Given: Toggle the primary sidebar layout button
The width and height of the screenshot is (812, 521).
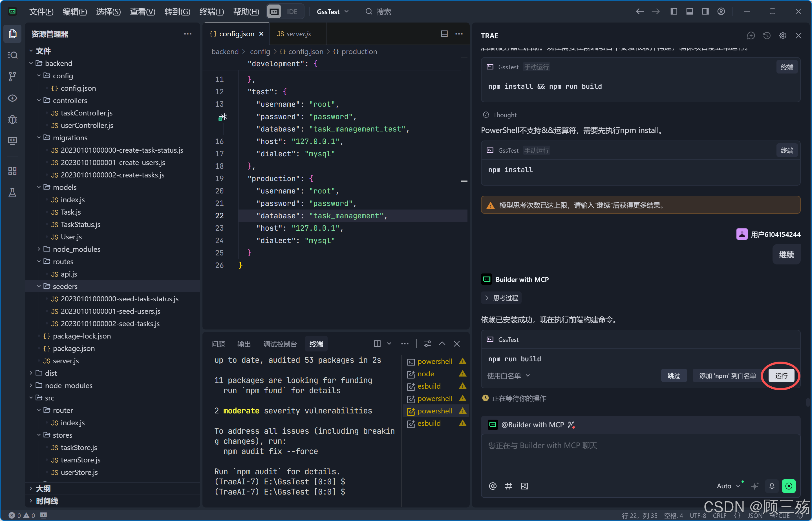Looking at the screenshot, I should point(674,12).
